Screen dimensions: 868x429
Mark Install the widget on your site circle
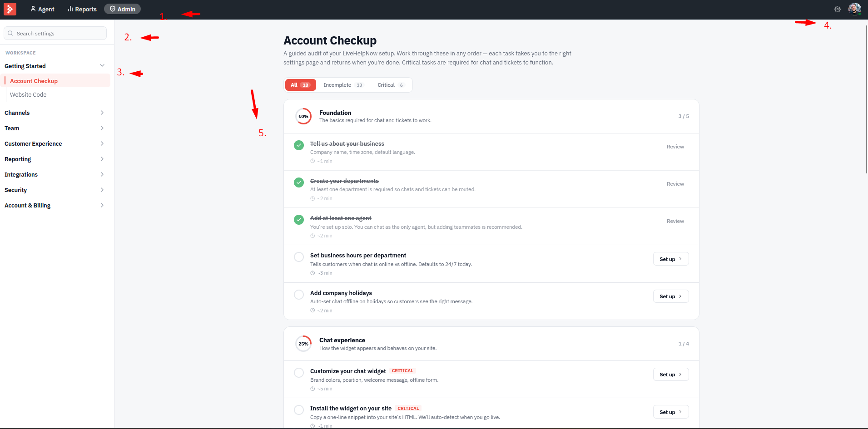pos(299,410)
